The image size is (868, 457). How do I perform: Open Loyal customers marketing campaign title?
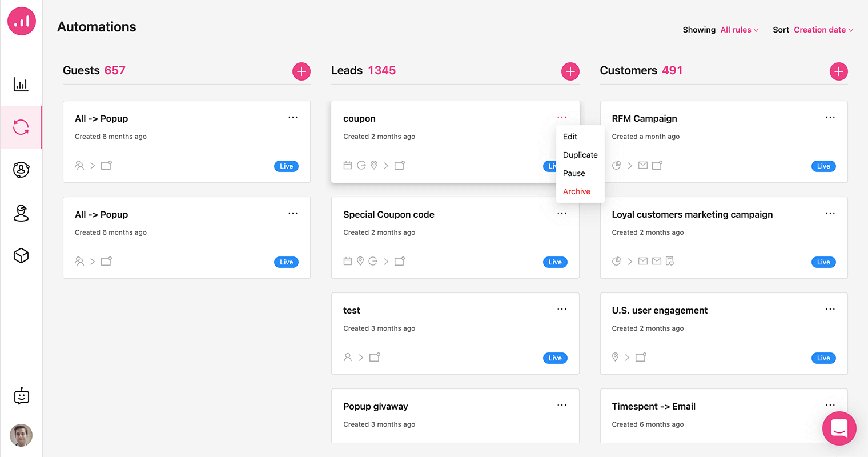tap(692, 214)
